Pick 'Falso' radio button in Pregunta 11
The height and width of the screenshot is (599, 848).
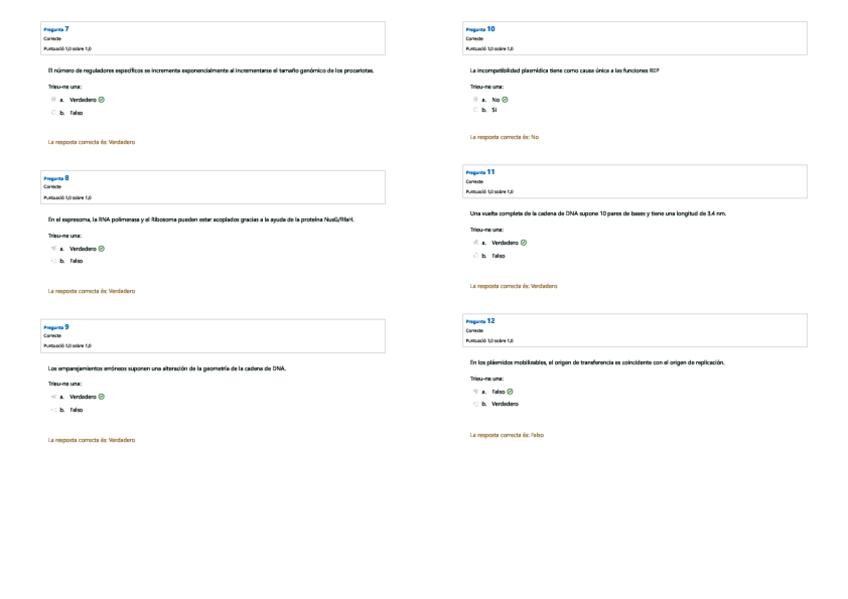[x=475, y=256]
